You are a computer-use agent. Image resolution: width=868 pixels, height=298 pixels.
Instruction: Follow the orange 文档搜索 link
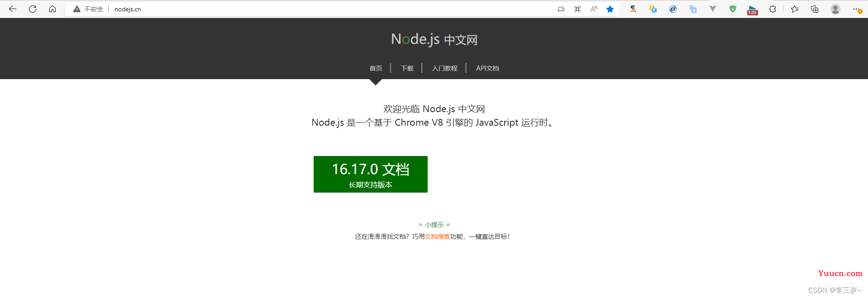coord(437,237)
